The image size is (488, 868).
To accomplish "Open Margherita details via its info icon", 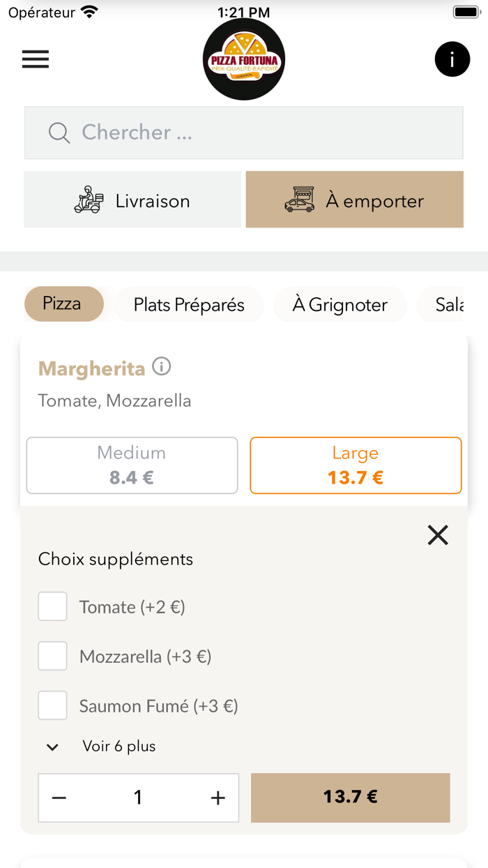I will pos(161,366).
